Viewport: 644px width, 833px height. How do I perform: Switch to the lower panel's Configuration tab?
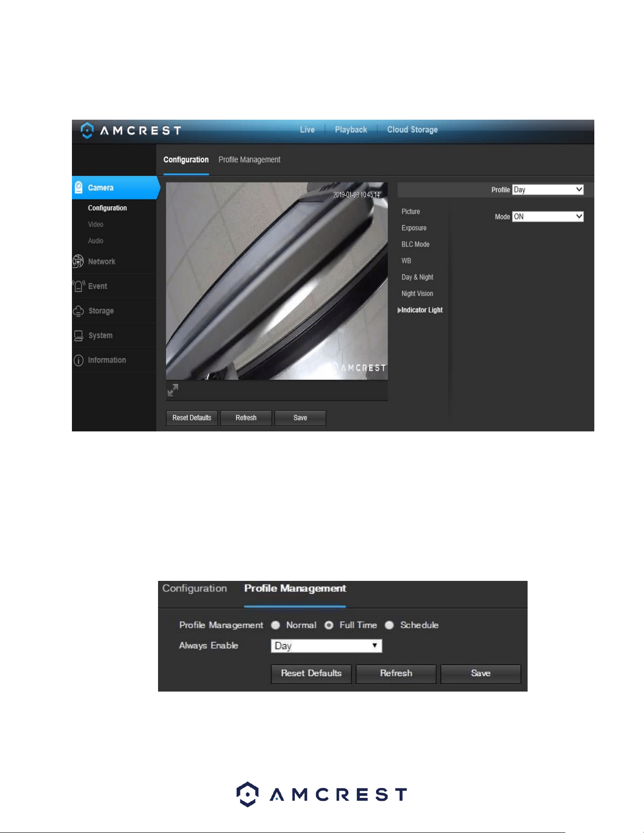coord(194,588)
